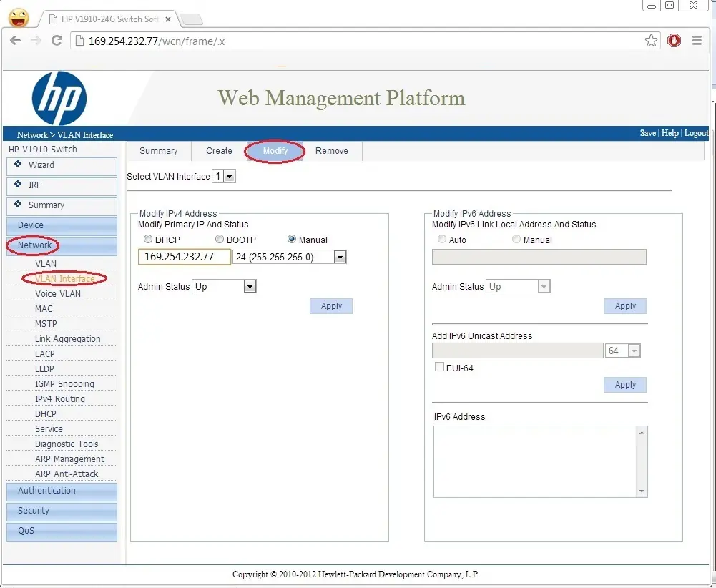The image size is (716, 588).
Task: Click the IPv6 unicast address field
Action: (517, 351)
